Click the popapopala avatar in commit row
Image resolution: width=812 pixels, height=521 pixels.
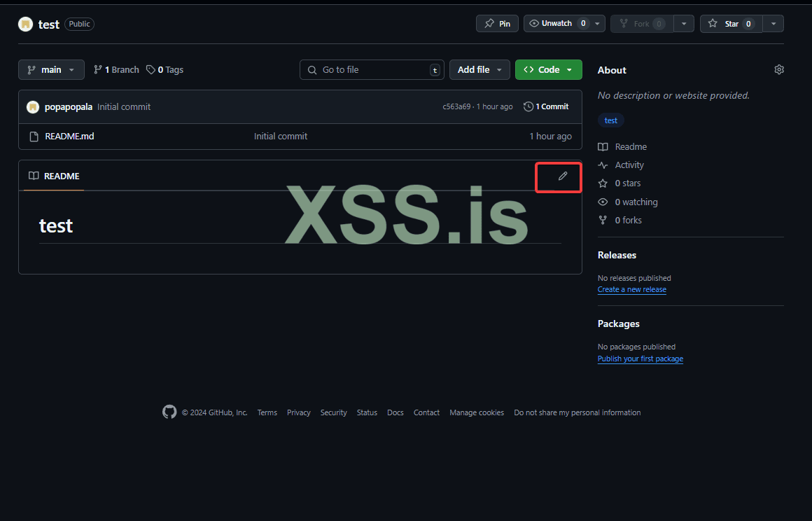click(33, 107)
